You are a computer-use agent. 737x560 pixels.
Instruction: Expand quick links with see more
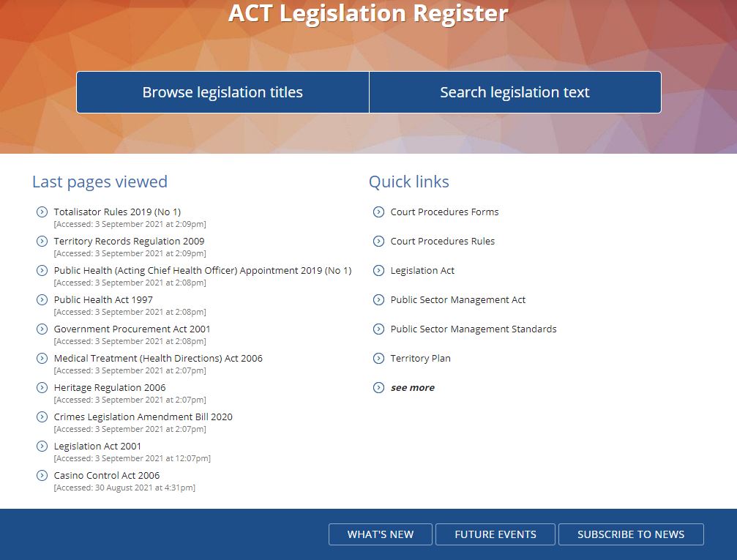pos(412,388)
